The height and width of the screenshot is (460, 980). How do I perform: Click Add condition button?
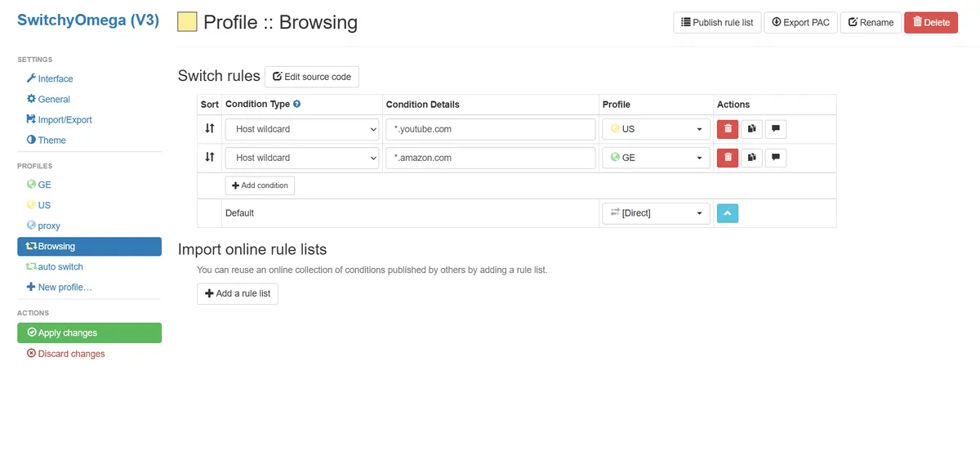pos(260,185)
